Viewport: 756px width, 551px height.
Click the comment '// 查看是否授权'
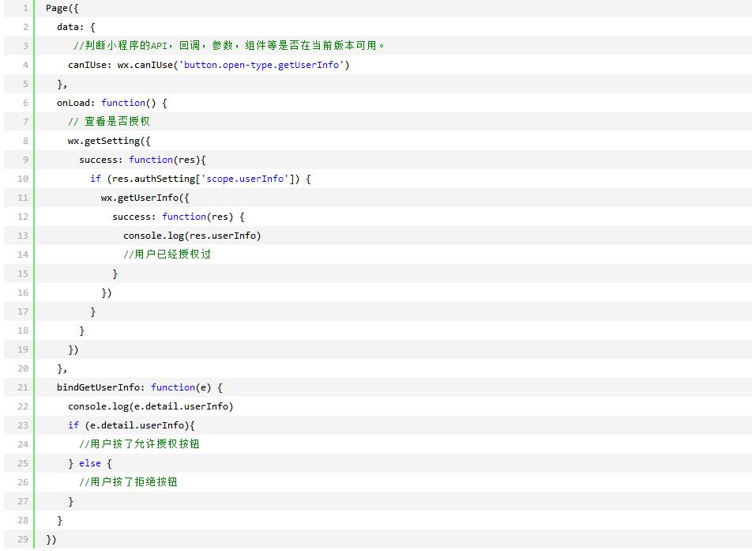click(x=108, y=122)
